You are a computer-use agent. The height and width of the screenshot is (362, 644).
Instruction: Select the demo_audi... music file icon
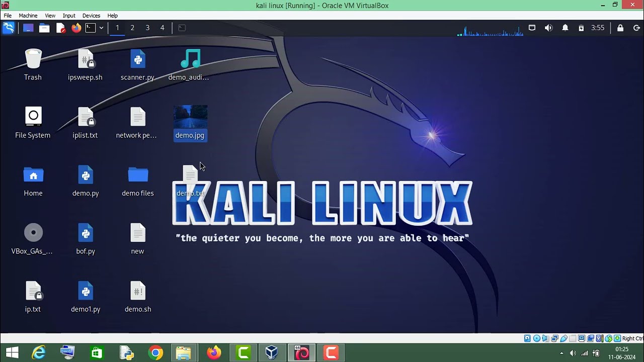[189, 64]
